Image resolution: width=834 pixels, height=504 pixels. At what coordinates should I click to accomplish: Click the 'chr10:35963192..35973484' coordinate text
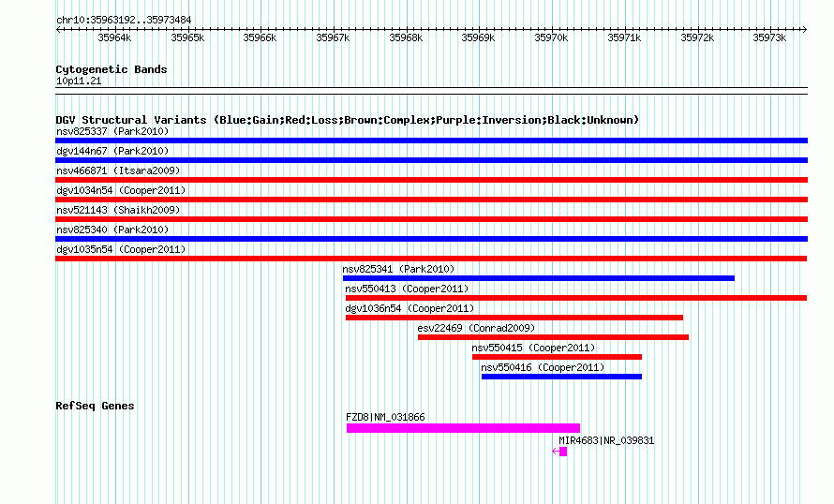pos(124,20)
